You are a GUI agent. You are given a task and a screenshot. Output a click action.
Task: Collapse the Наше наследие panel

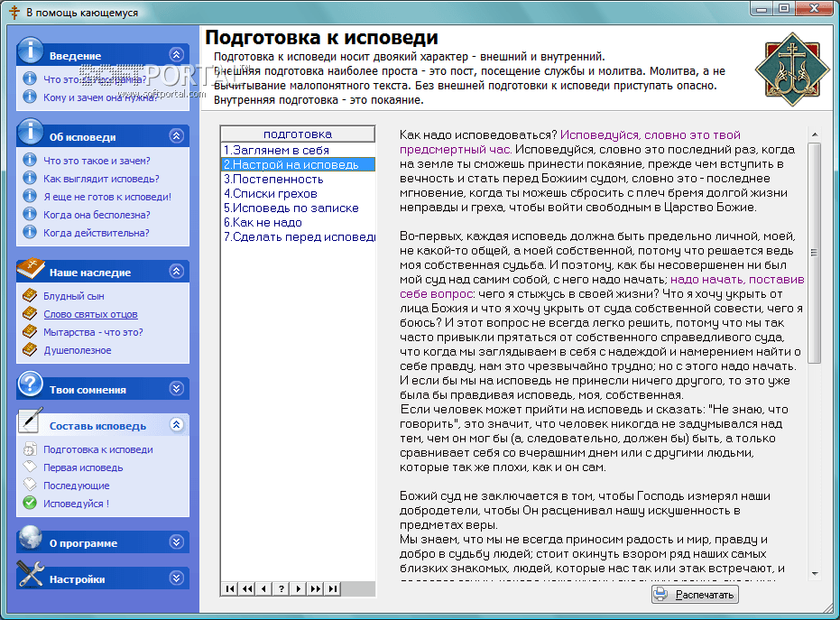(x=176, y=272)
